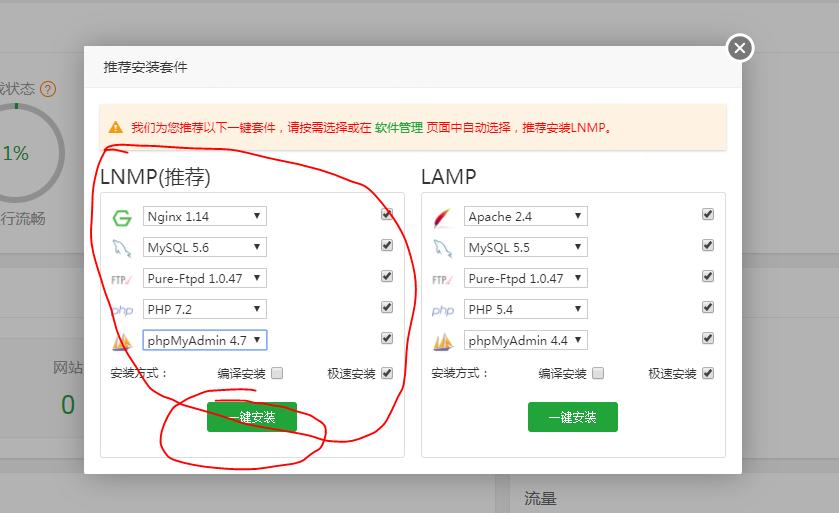
Task: Uncheck LAMP Pure-Ftpd checkbox
Action: click(x=708, y=277)
